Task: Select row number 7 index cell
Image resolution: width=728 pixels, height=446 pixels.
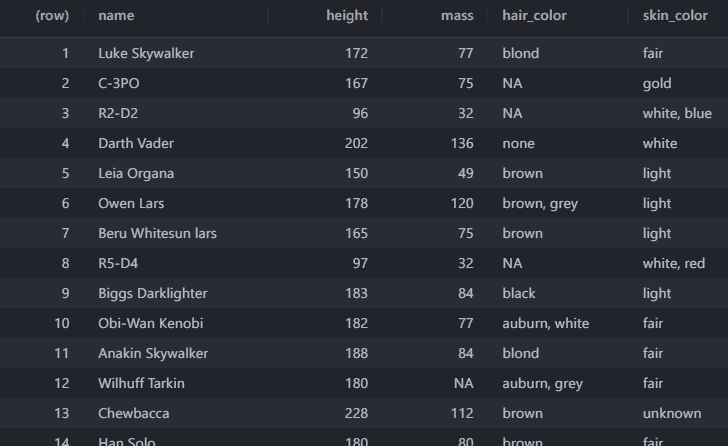Action: [x=65, y=233]
